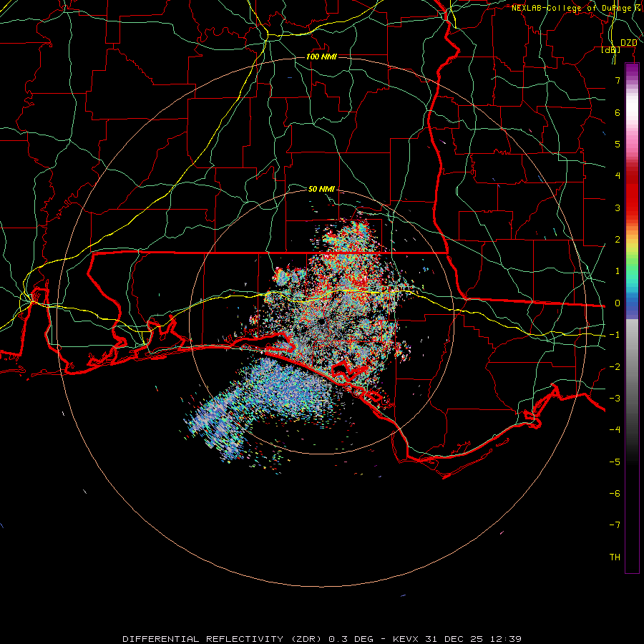Click the 3 value on the color scale
644x644 pixels.
618,208
